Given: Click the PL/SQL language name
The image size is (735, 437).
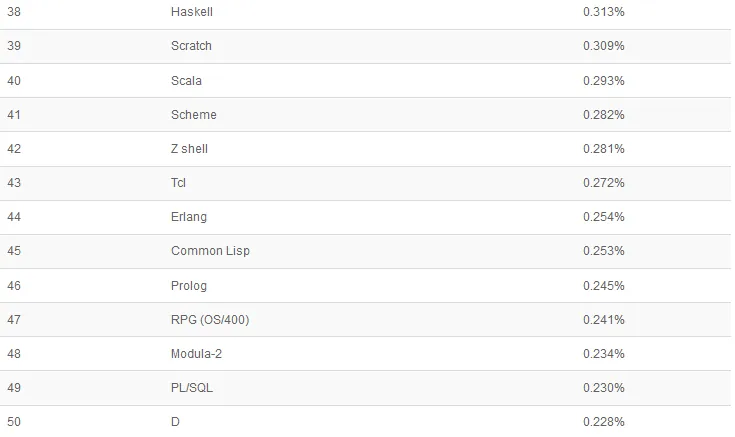Looking at the screenshot, I should pos(192,388).
